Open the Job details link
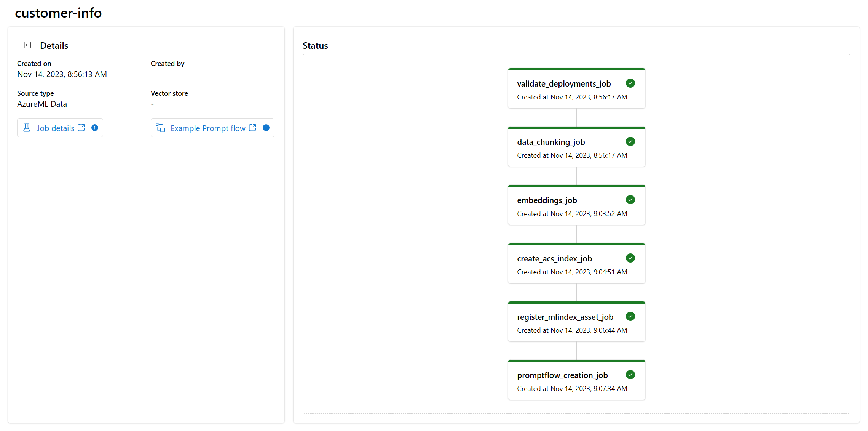The height and width of the screenshot is (431, 868). 55,128
